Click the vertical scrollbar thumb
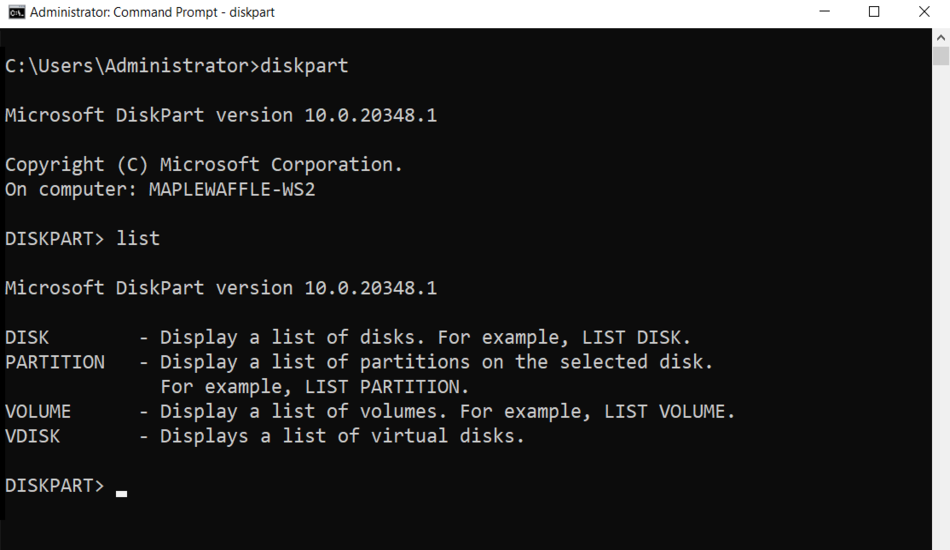 [941, 56]
